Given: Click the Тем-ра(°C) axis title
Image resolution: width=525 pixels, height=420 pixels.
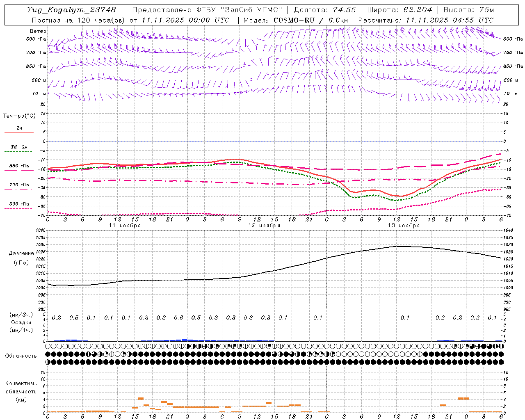Looking at the screenshot, I should 19,116.
